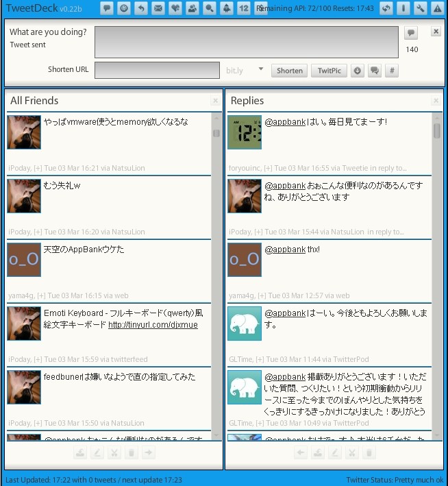Click @appbank in GLTime's 11:44 reply
This screenshot has height=486, width=448.
(285, 313)
